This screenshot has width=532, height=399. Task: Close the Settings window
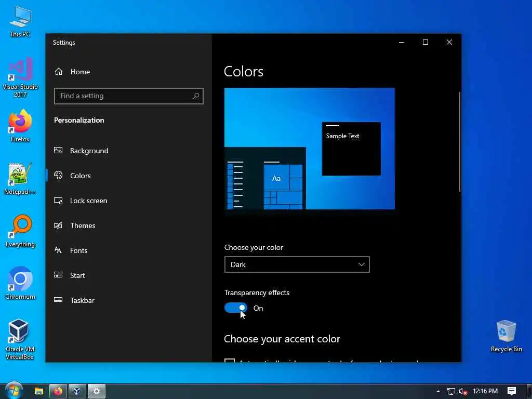(x=449, y=43)
